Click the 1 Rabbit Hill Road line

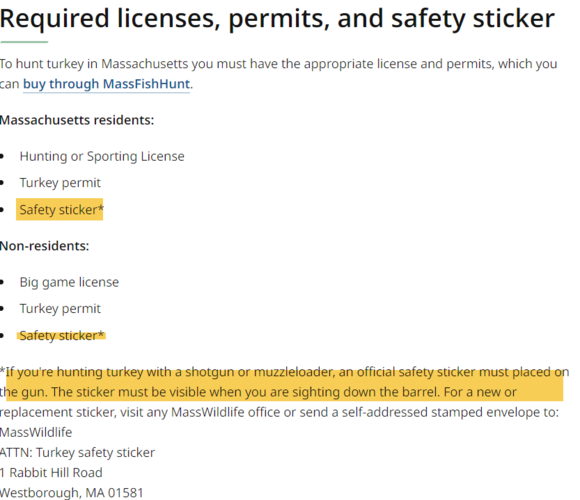[x=51, y=473]
